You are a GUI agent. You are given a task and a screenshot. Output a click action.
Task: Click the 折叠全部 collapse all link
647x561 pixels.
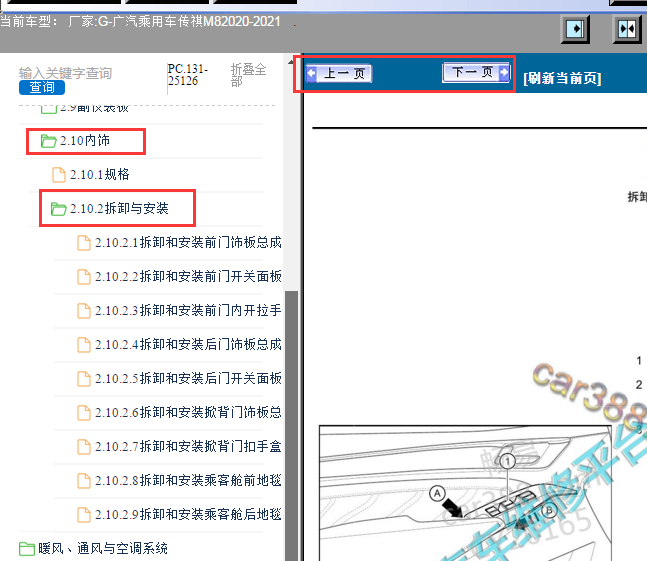tap(248, 75)
